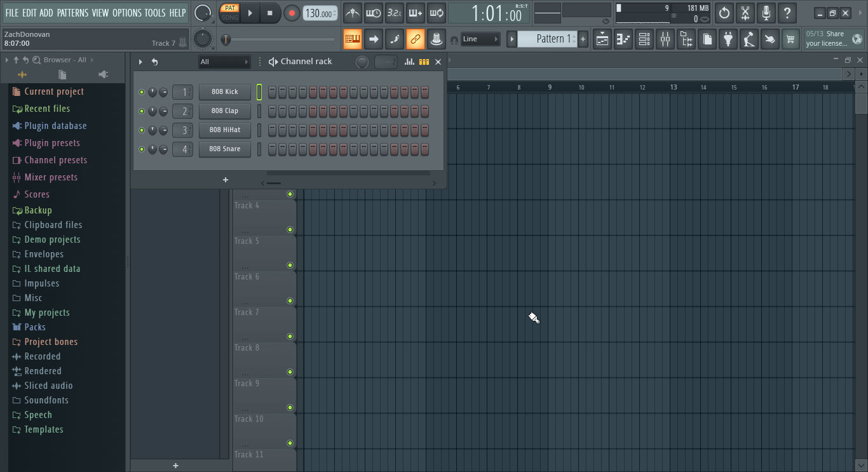Toggle auto-scrolling arrow button

click(x=374, y=39)
